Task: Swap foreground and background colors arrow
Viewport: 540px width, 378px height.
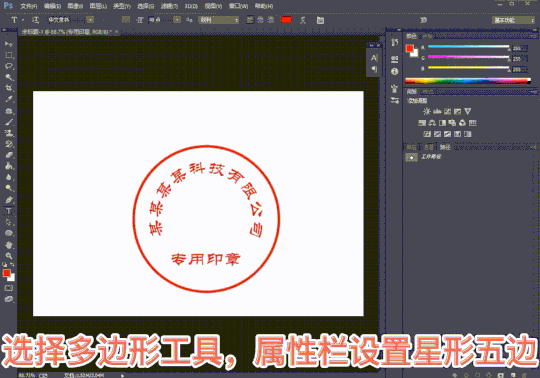Action: point(12,264)
